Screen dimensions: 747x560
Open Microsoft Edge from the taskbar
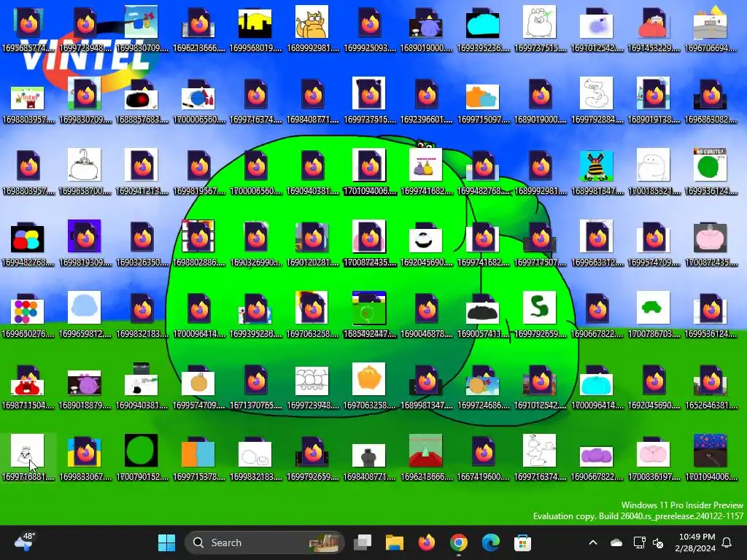coord(490,542)
